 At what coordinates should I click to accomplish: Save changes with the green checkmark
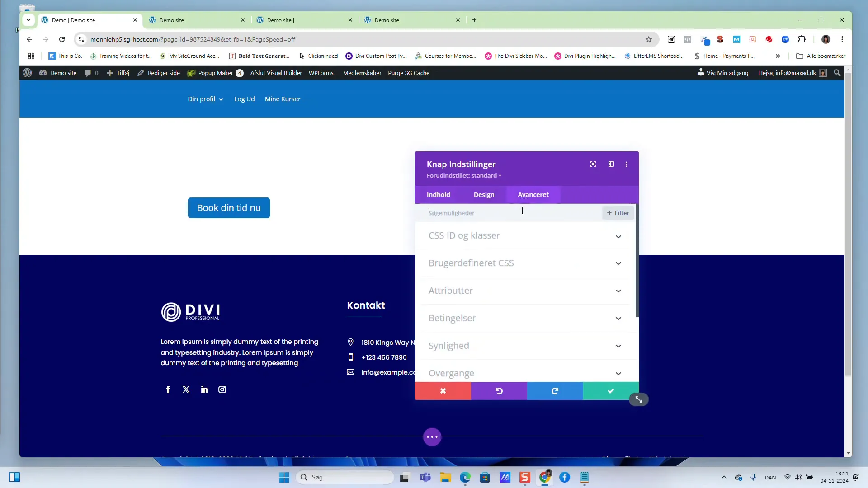click(x=610, y=391)
